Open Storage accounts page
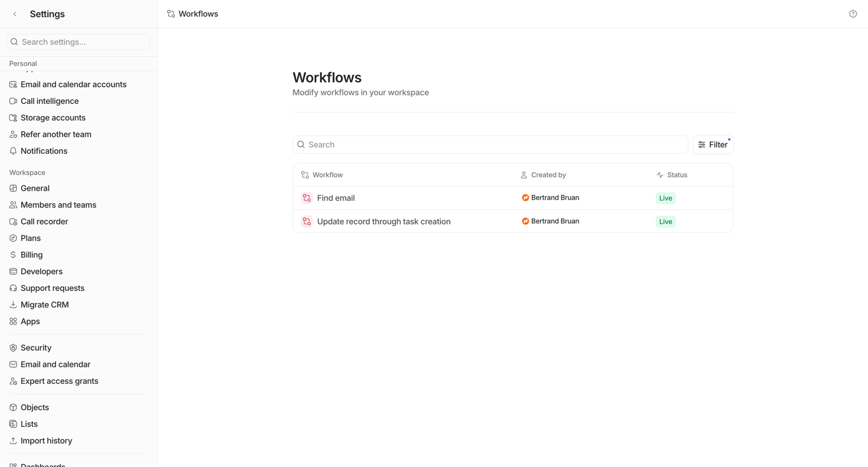Viewport: 868px width, 467px height. [53, 118]
